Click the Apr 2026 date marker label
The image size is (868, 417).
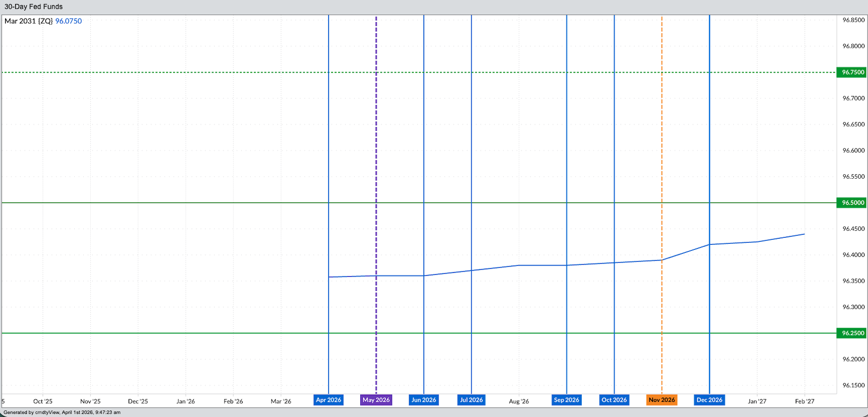click(x=328, y=400)
